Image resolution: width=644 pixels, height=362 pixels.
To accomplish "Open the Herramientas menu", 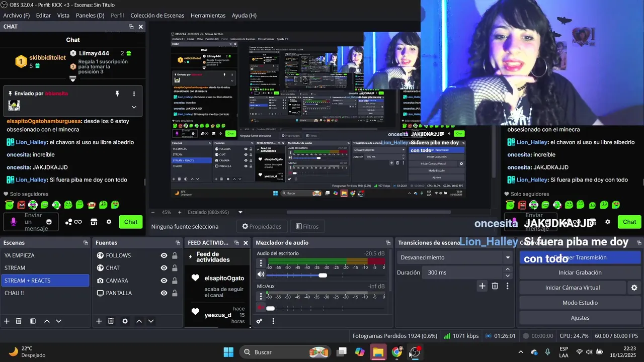I will [208, 16].
